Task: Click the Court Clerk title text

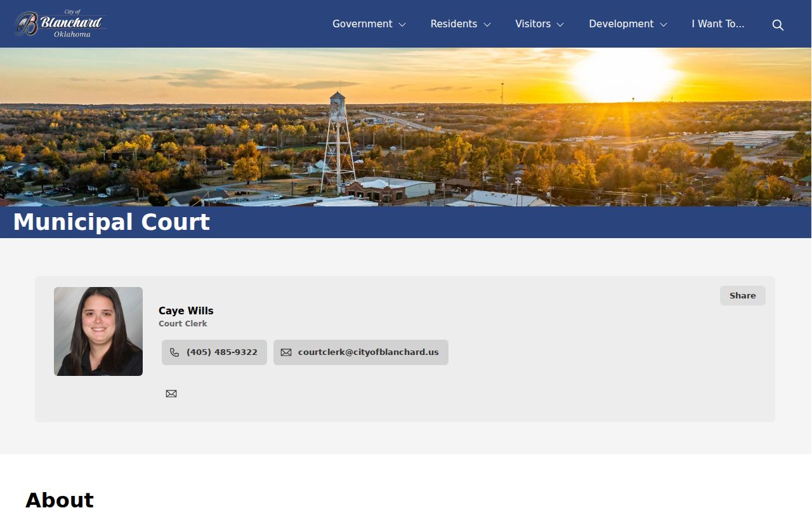Action: [x=183, y=324]
